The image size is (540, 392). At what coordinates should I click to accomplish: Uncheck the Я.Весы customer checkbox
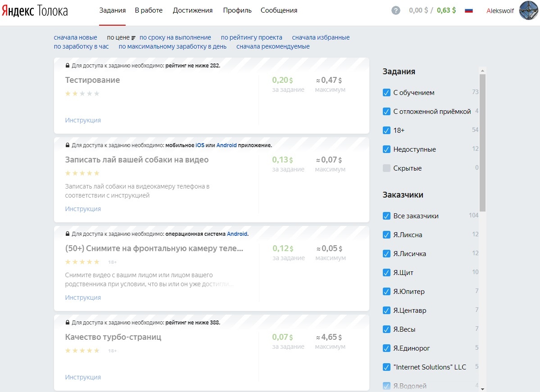point(386,329)
